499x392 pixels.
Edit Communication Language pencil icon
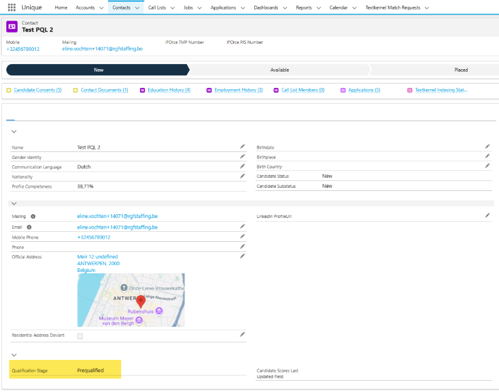(x=242, y=166)
